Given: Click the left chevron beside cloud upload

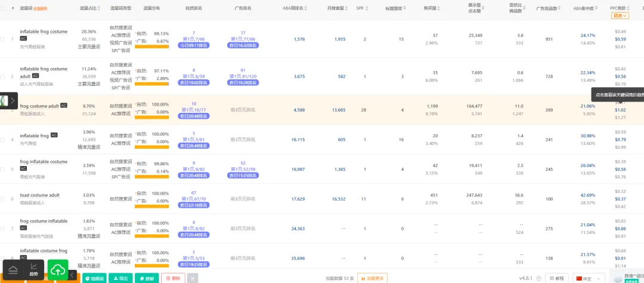Looking at the screenshot, I should tap(72, 275).
